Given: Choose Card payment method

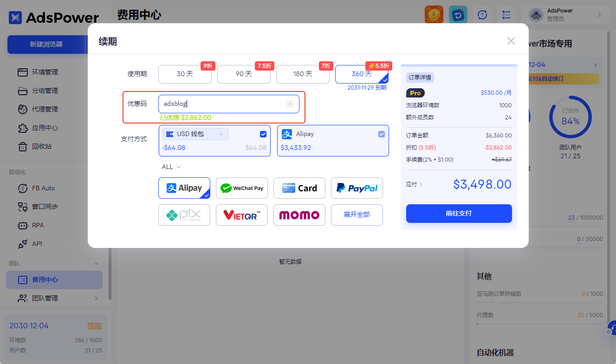Looking at the screenshot, I should tap(299, 188).
